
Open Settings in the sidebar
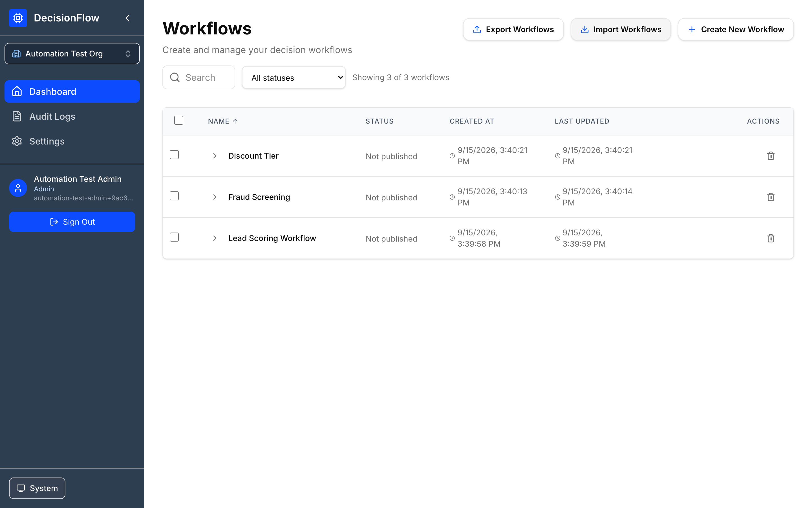click(72, 141)
